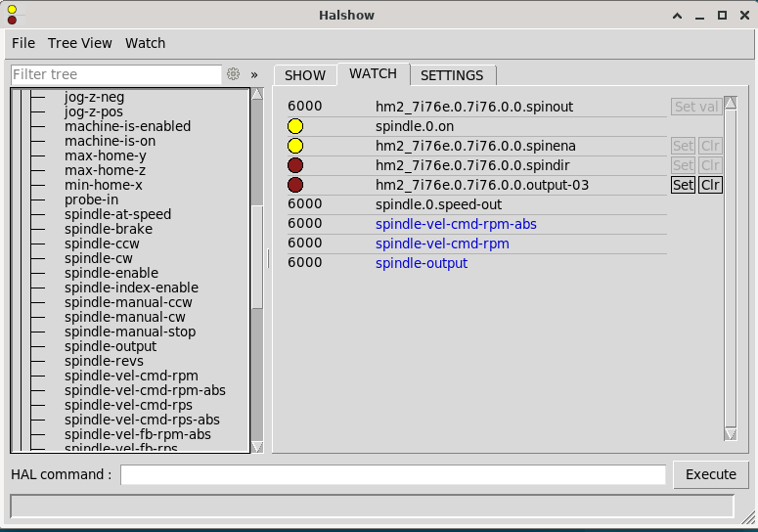Switch to the SHOW tab

tap(305, 75)
